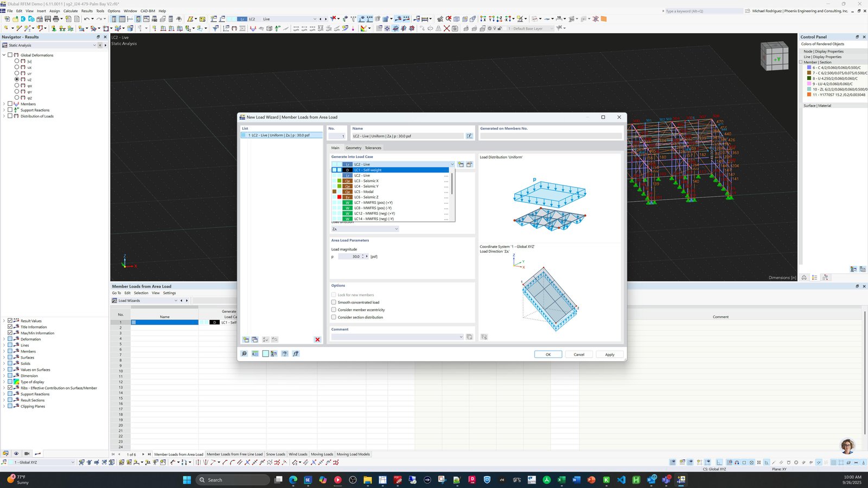This screenshot has height=488, width=868.
Task: Toggle the Title Information checkbox in Navigator
Action: click(10, 327)
